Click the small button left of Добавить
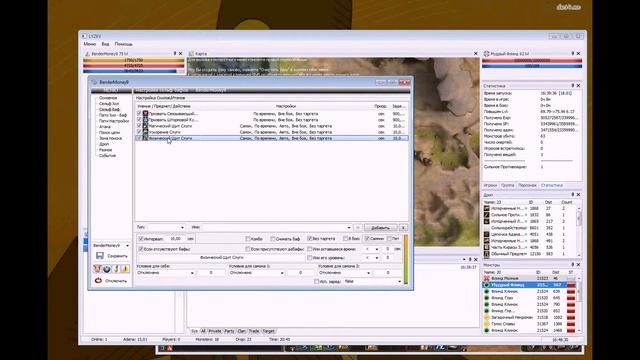 click(x=358, y=228)
